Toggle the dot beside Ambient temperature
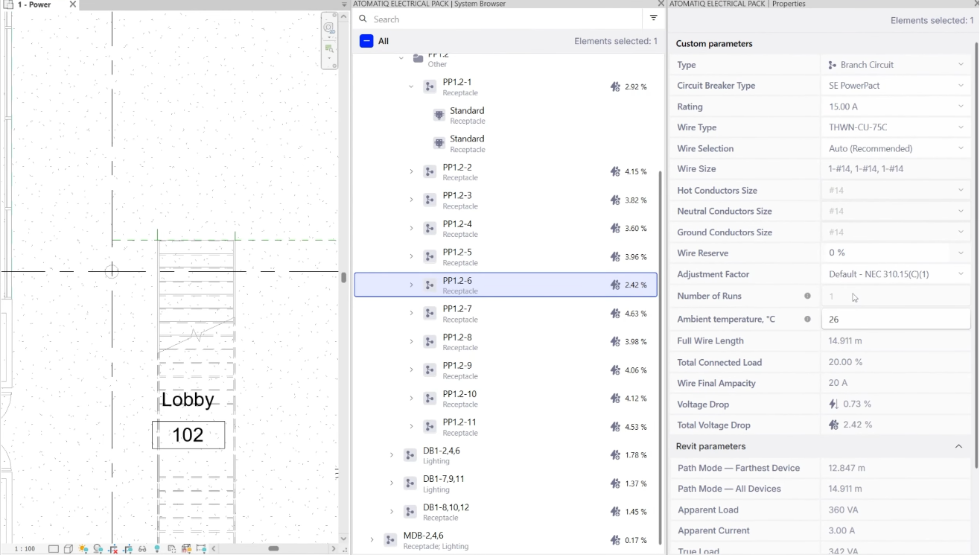The width and height of the screenshot is (980, 555). [807, 319]
